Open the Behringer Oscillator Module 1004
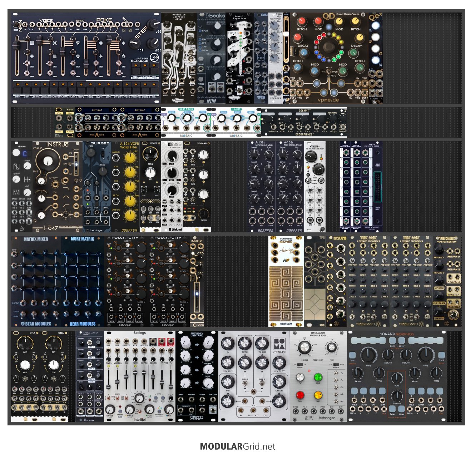 pos(318,376)
